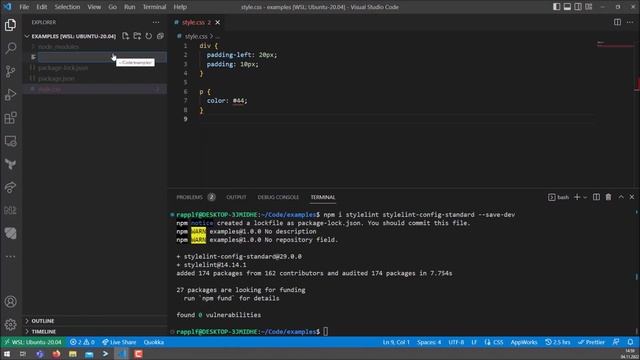640x360 pixels.
Task: Open notifications bell in status bar
Action: [630, 342]
